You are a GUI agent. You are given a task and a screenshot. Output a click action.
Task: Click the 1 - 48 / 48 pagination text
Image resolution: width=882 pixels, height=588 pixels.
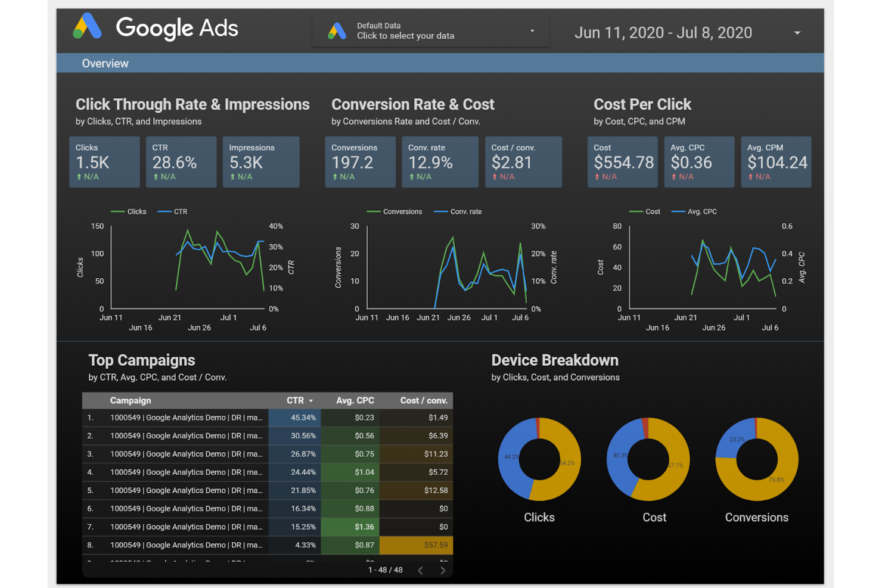click(x=386, y=570)
